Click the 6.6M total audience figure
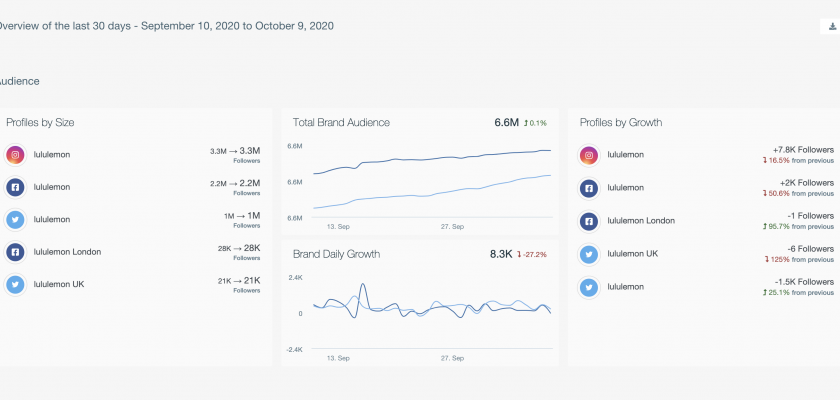This screenshot has width=840, height=400. [506, 123]
